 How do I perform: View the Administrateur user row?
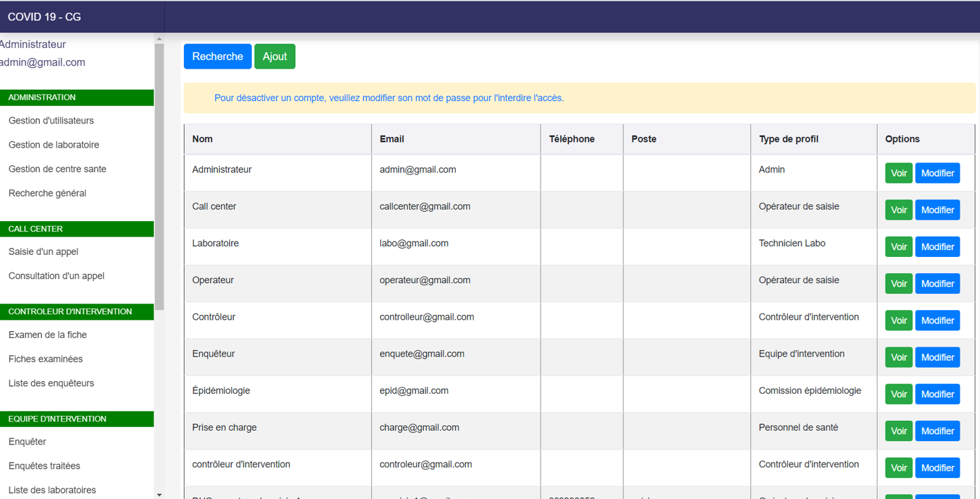coord(898,173)
